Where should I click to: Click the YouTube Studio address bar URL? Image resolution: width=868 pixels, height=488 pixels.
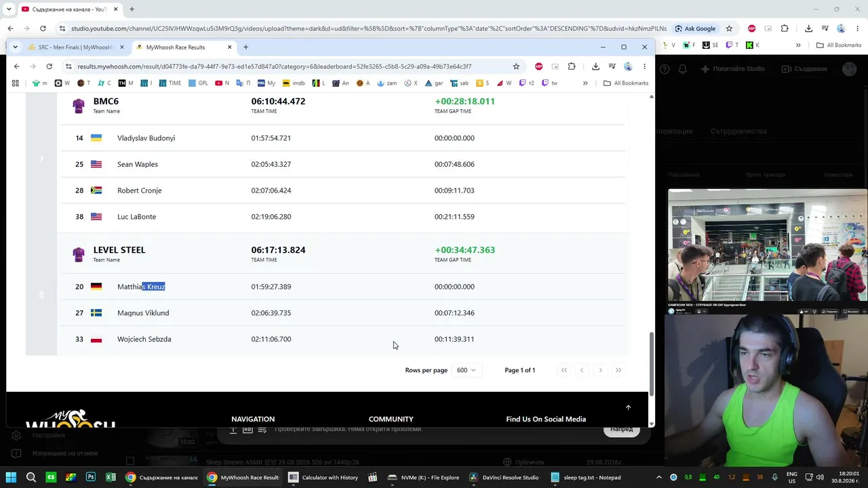pyautogui.click(x=369, y=28)
